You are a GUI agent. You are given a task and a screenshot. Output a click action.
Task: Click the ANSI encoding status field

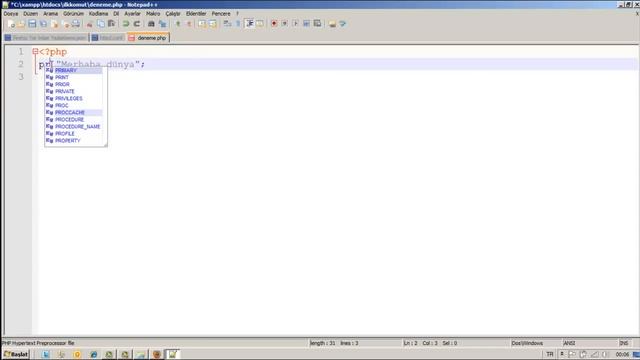click(x=590, y=343)
